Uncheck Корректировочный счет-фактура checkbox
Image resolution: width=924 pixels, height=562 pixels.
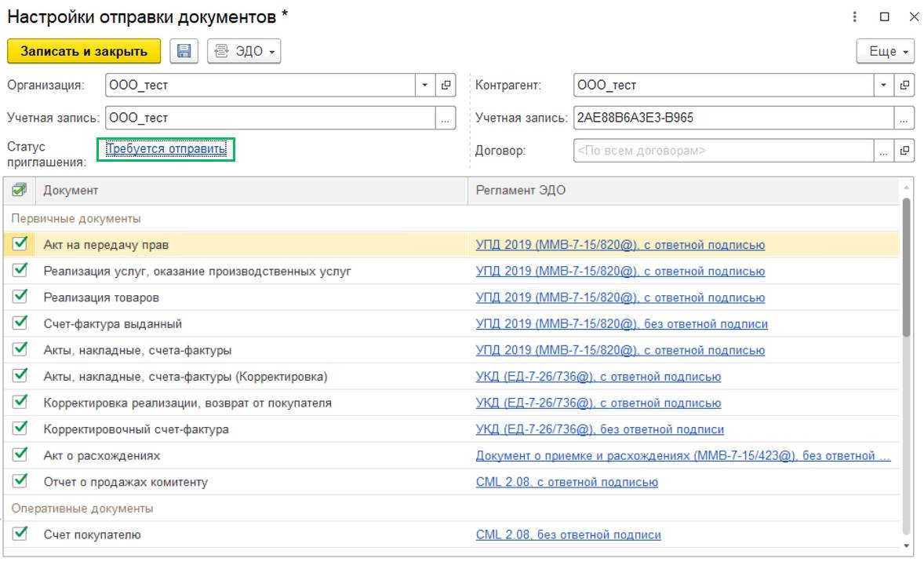point(20,428)
